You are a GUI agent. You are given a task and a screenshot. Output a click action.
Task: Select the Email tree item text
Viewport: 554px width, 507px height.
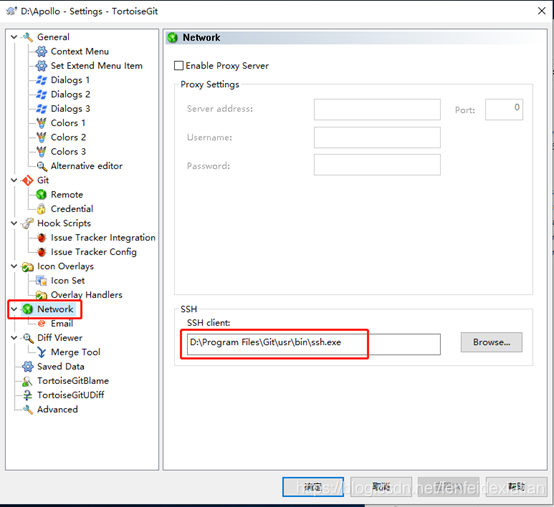point(62,323)
